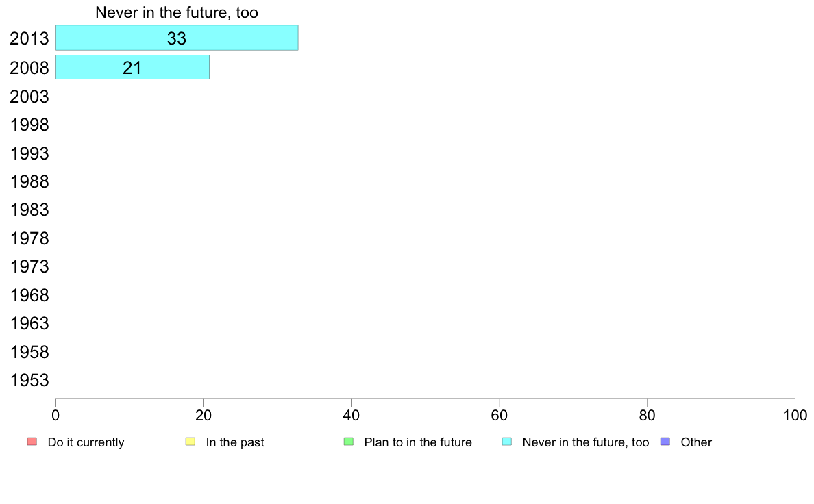Click the axis tick labeled 40

pyautogui.click(x=351, y=415)
